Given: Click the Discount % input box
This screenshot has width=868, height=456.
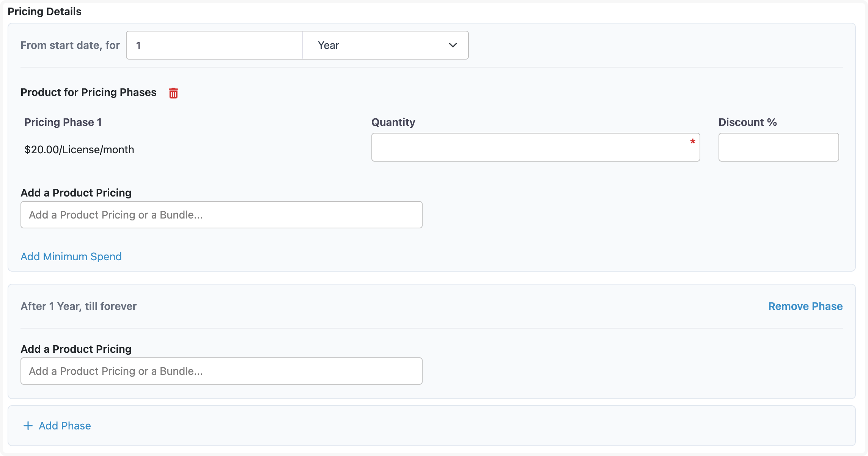Looking at the screenshot, I should (778, 147).
